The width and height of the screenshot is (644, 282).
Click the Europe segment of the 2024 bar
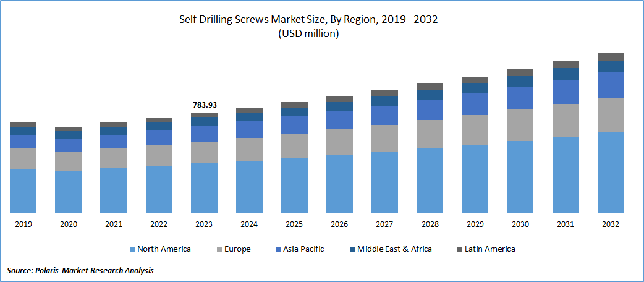coord(249,149)
